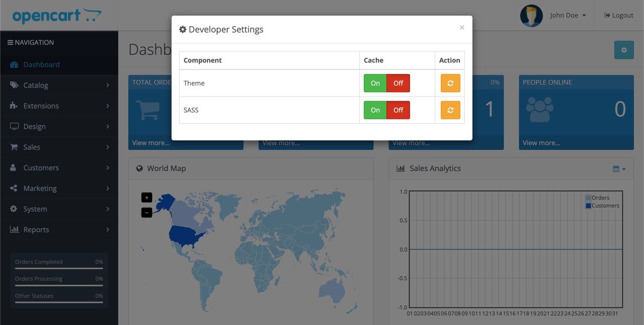Refresh the SASS cache
The image size is (644, 325).
tap(450, 110)
